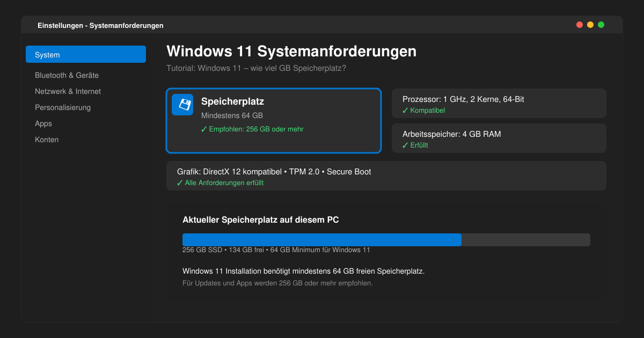Screen dimensions: 644x338
Task: Select the Grafik DirectX 12 card
Action: click(x=386, y=175)
